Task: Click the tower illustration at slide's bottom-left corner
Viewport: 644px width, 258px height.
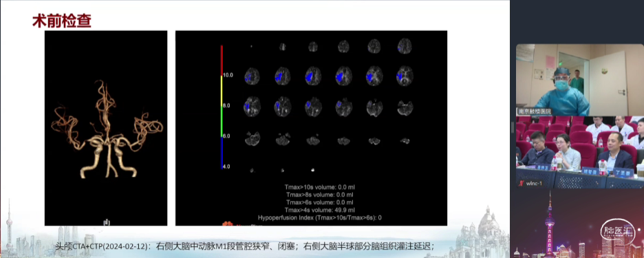Action: click(x=9, y=225)
